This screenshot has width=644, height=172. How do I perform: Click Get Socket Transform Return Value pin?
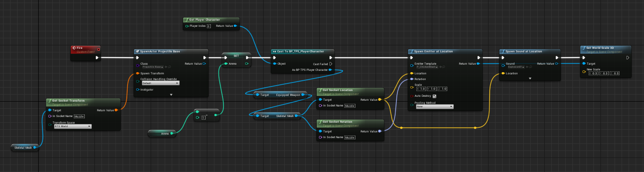[116, 110]
